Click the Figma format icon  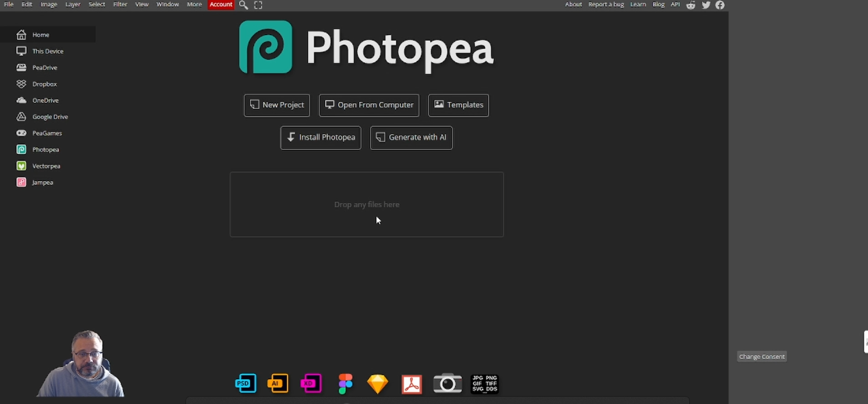345,384
